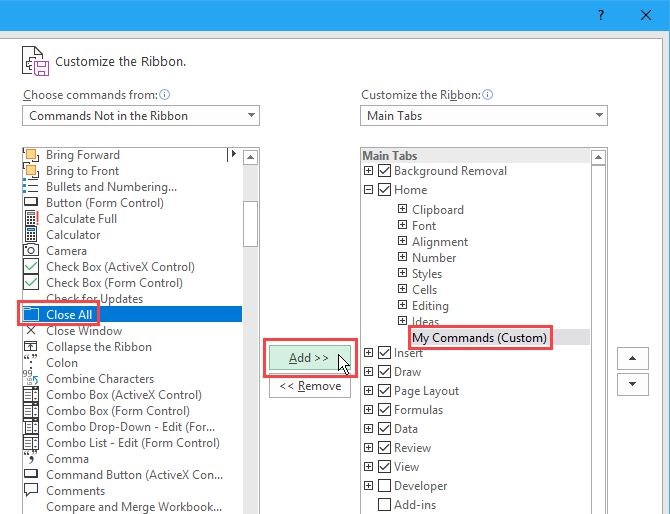The width and height of the screenshot is (670, 514).
Task: Click the Comments speech bubble icon
Action: [29, 491]
